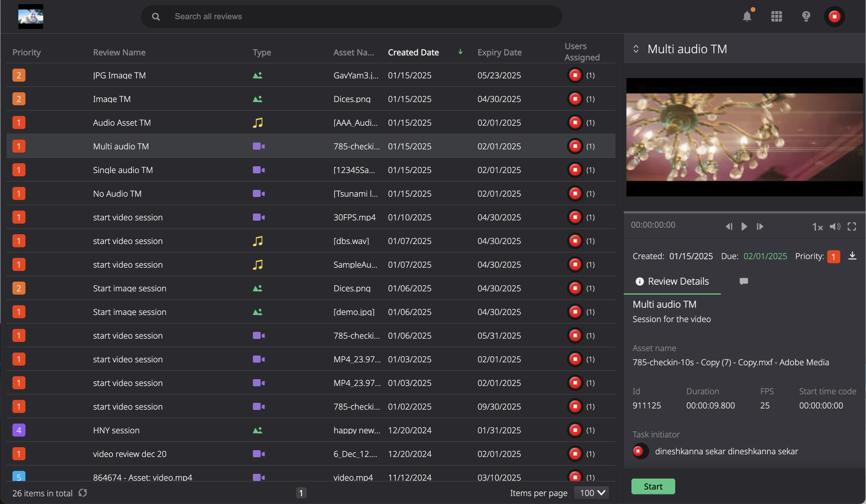The width and height of the screenshot is (866, 504).
Task: Mute the player volume
Action: 835,227
